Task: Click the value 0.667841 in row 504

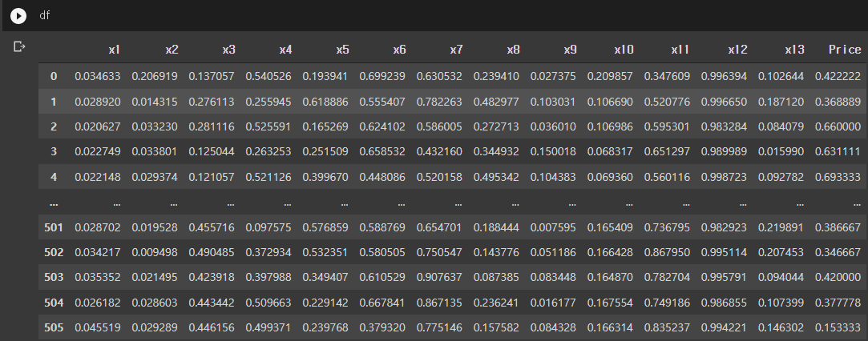Action: click(382, 303)
